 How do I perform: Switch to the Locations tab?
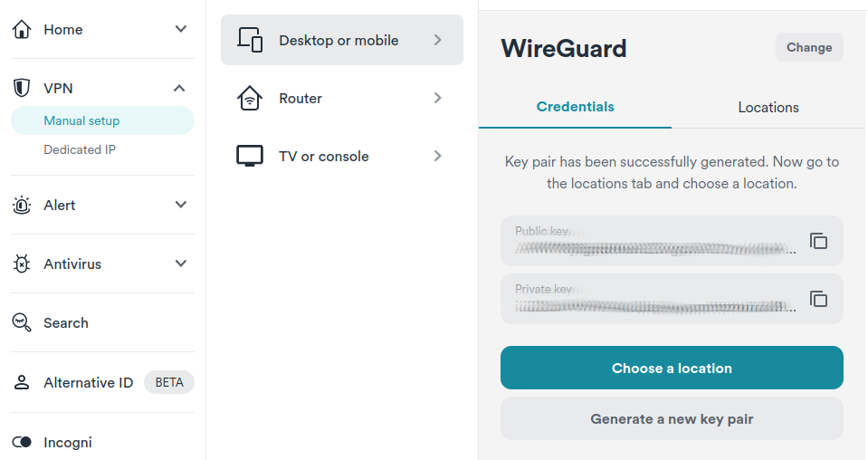click(768, 107)
